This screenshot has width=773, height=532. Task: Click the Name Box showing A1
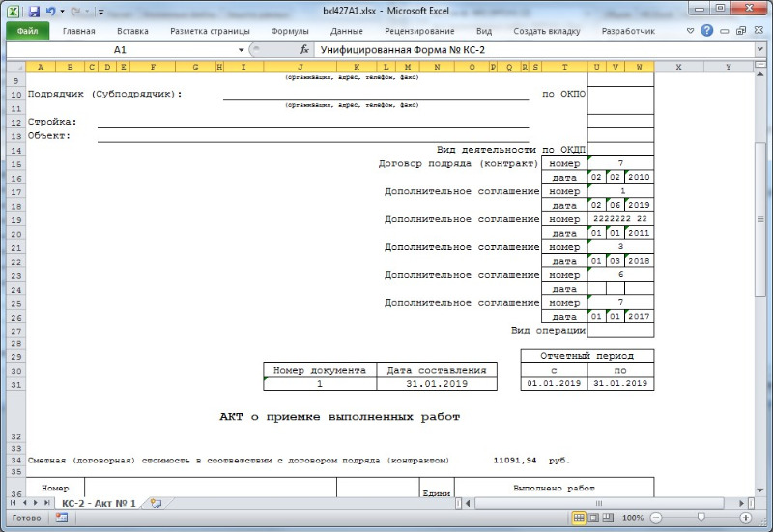120,50
